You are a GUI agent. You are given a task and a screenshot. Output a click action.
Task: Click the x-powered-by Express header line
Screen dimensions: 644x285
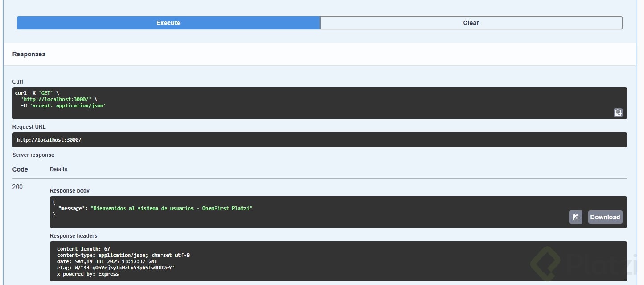pyautogui.click(x=88, y=274)
